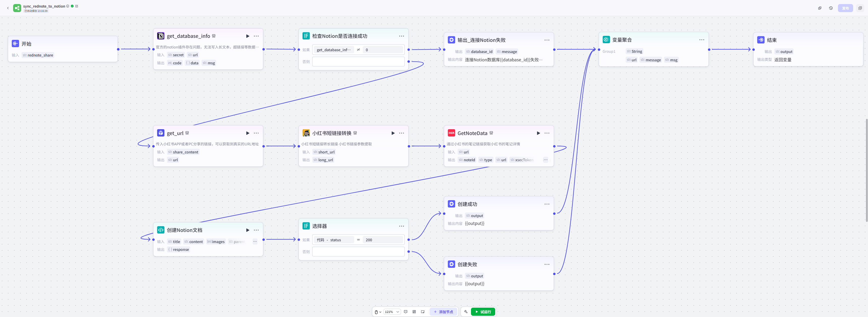Click the 否则 empty branch field in 检查Notion node
This screenshot has height=317, width=868.
click(358, 62)
